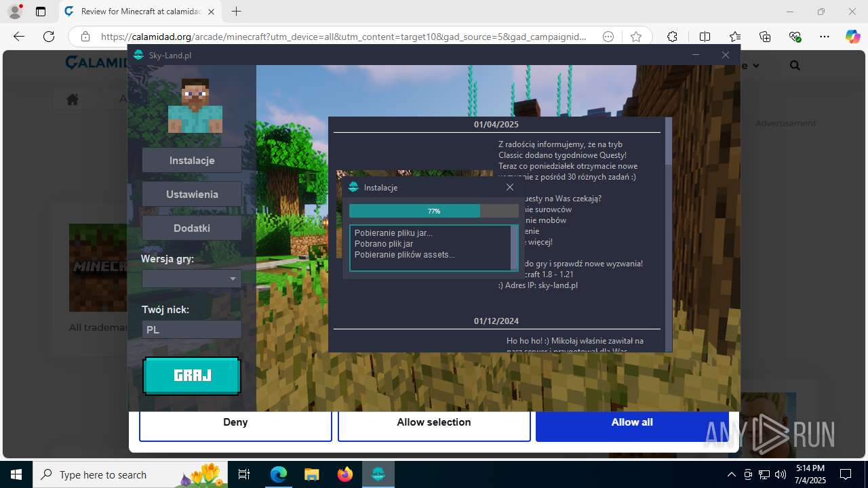
Task: Click the taskbar search box
Action: coord(132,474)
